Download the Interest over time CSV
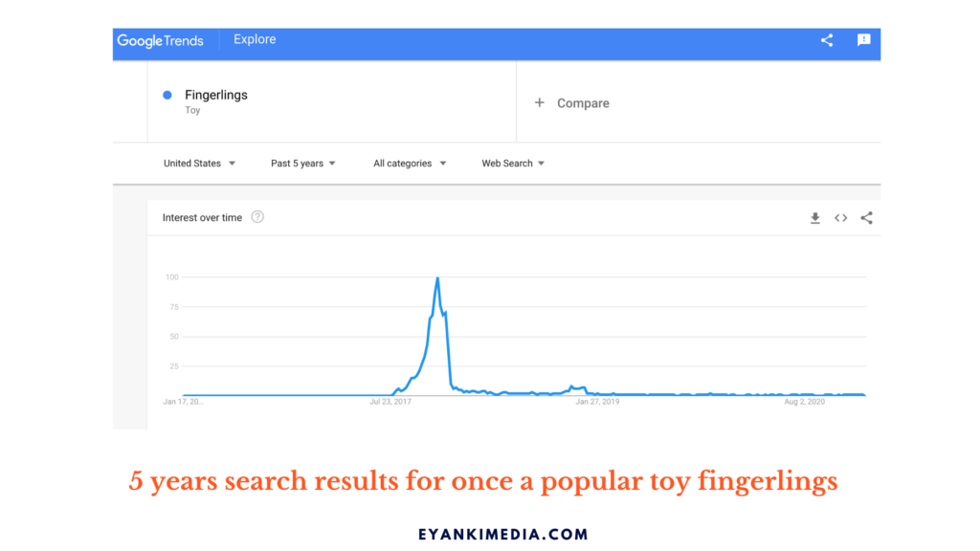Viewport: 980px width, 551px height. 815,218
